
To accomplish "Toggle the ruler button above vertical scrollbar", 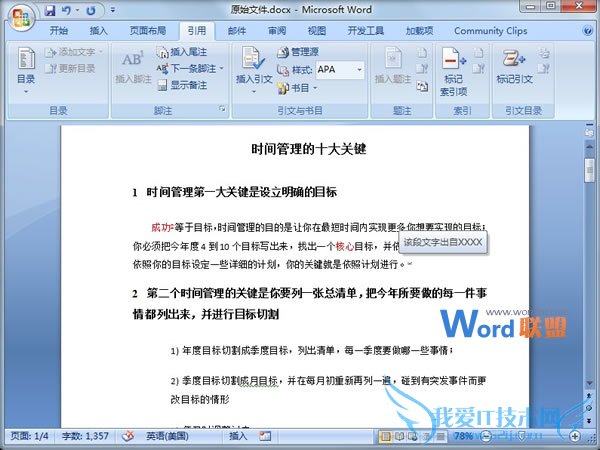I will [x=589, y=132].
